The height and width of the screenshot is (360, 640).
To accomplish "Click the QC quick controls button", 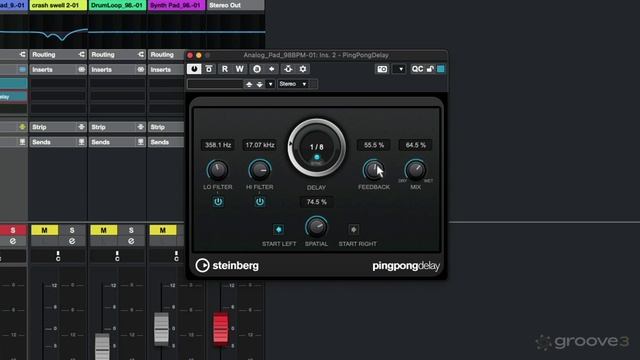I will (x=417, y=69).
